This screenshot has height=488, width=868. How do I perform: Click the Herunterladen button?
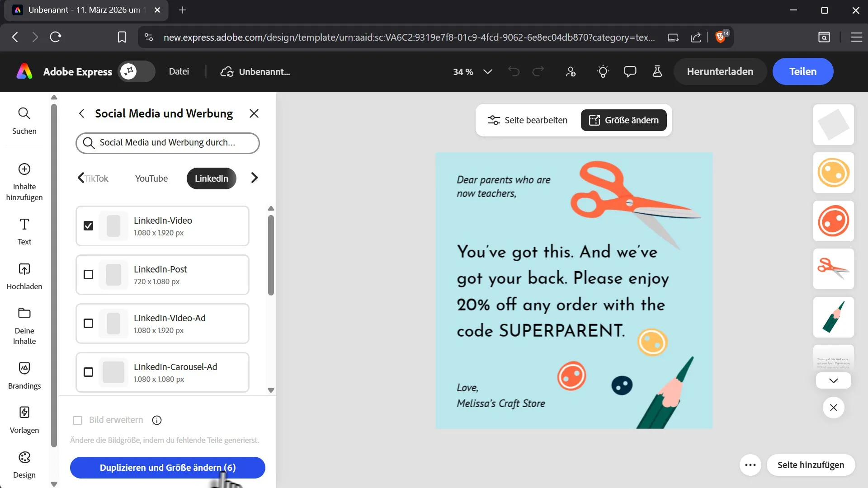[720, 71]
